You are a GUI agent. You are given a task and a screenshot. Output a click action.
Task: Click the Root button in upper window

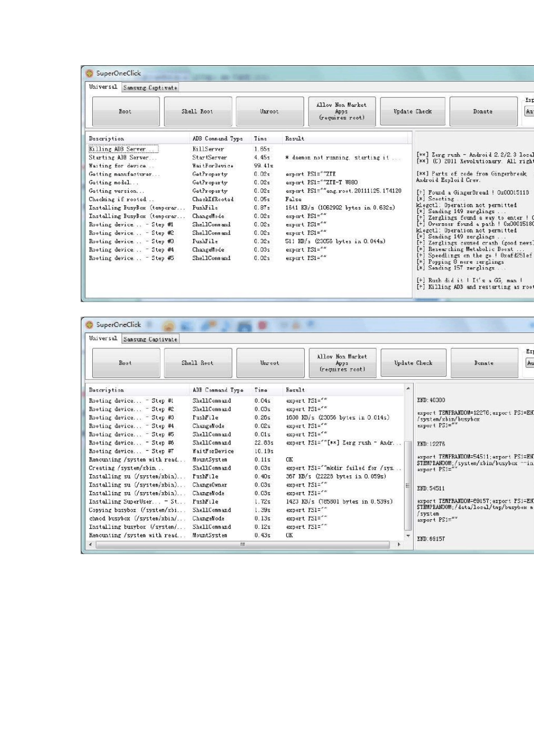(126, 111)
